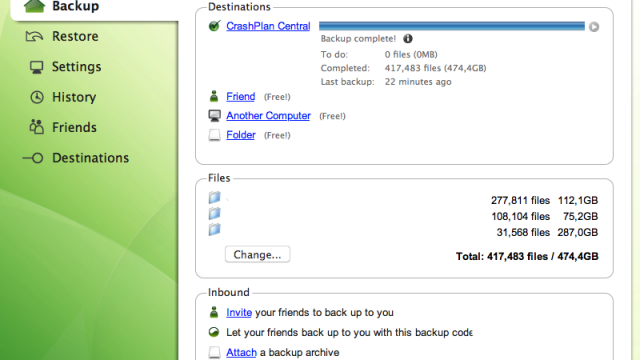The height and width of the screenshot is (360, 640).
Task: Click the History clock icon
Action: pos(37,97)
